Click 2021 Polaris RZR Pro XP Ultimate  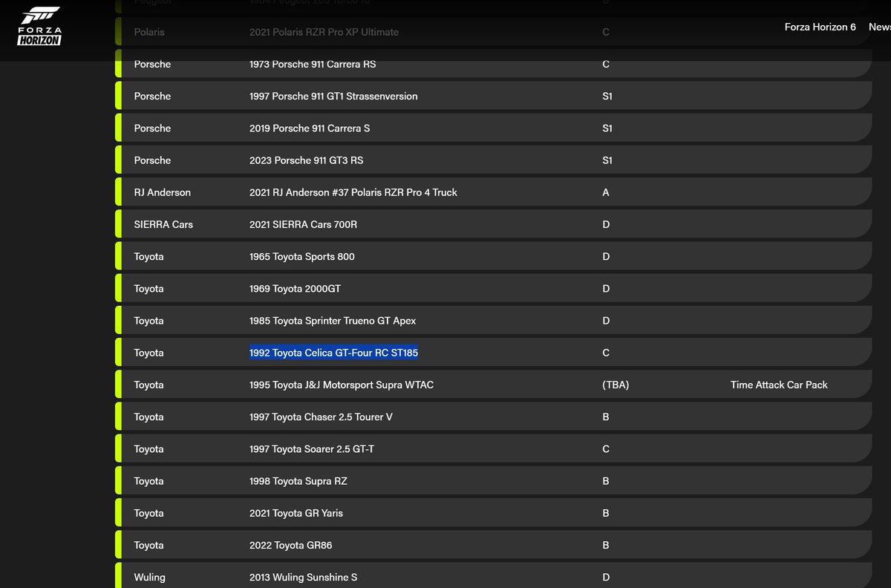[324, 32]
